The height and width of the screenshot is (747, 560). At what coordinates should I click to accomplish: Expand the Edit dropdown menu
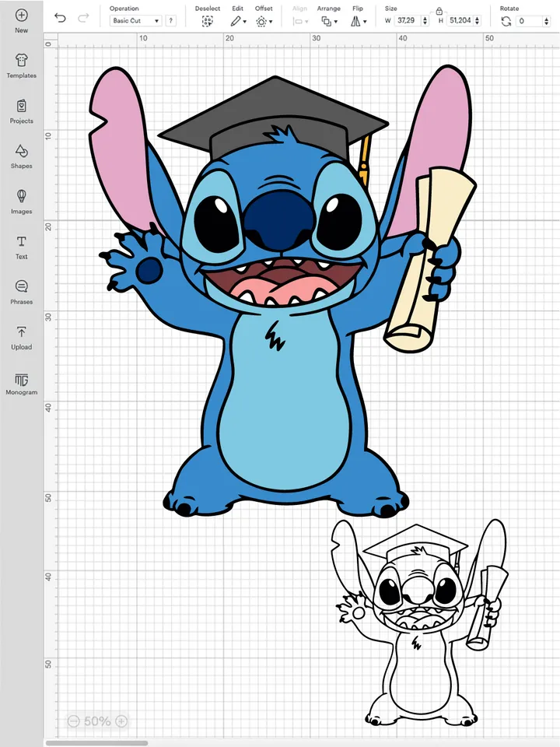pyautogui.click(x=238, y=22)
